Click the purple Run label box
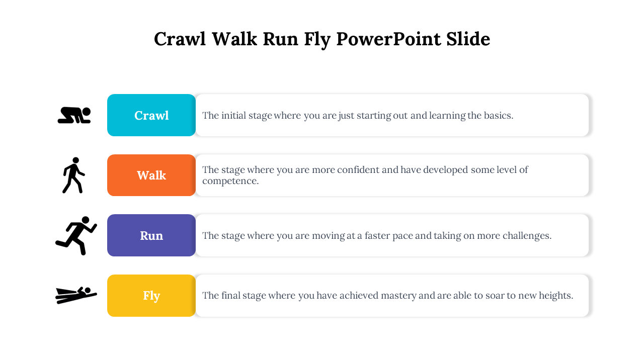 pyautogui.click(x=151, y=235)
